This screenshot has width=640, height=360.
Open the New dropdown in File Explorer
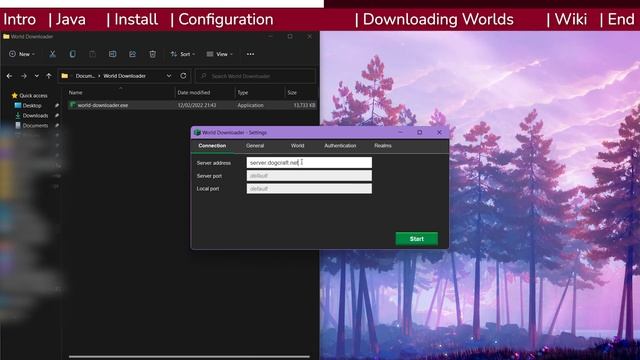coord(22,54)
